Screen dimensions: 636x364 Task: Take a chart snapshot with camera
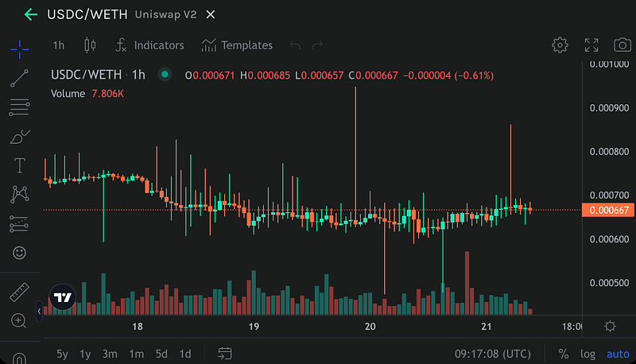coord(622,45)
